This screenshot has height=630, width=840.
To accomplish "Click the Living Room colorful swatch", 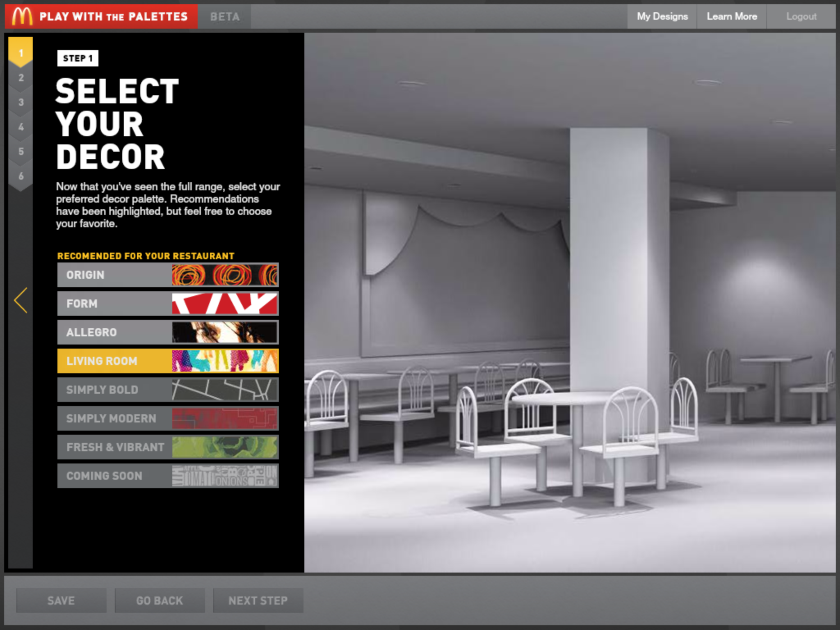I will click(x=225, y=361).
